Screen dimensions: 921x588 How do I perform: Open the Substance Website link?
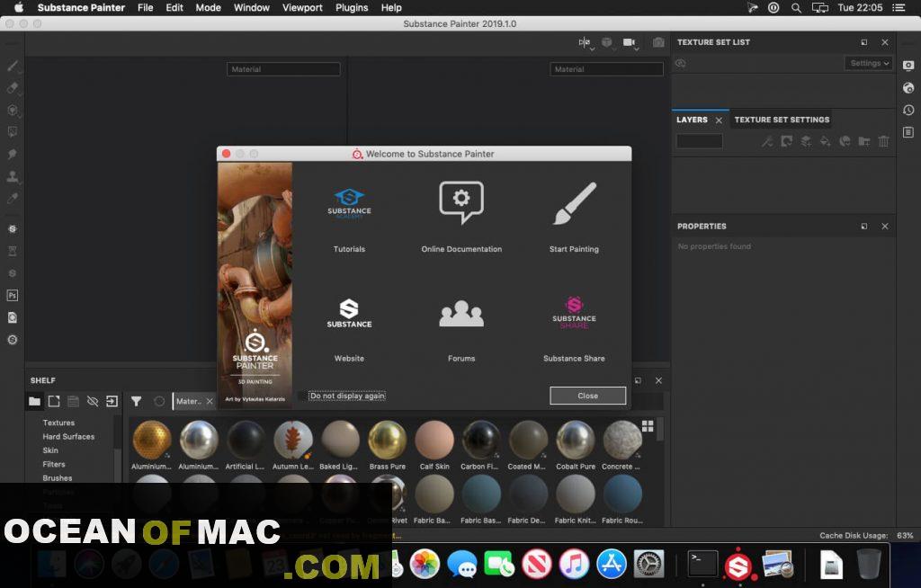click(x=350, y=330)
